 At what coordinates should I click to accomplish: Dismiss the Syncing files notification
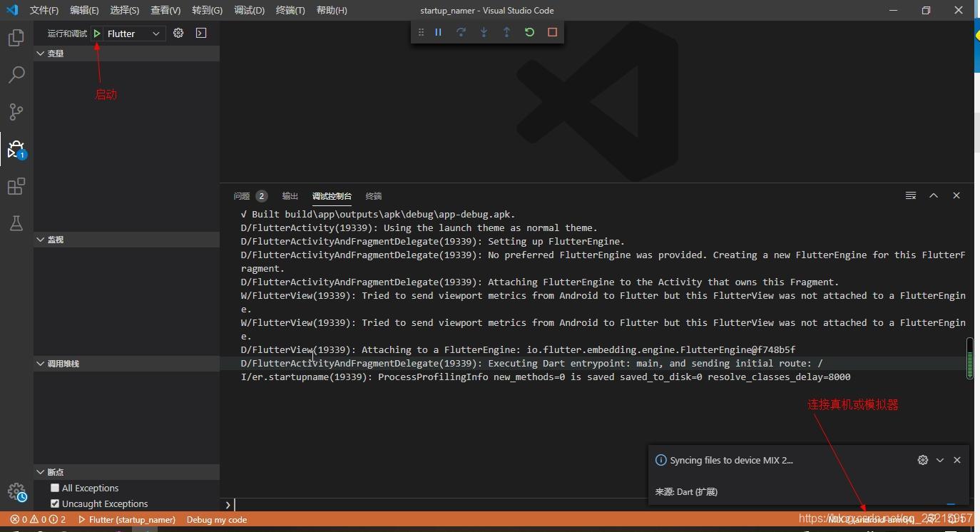click(957, 460)
